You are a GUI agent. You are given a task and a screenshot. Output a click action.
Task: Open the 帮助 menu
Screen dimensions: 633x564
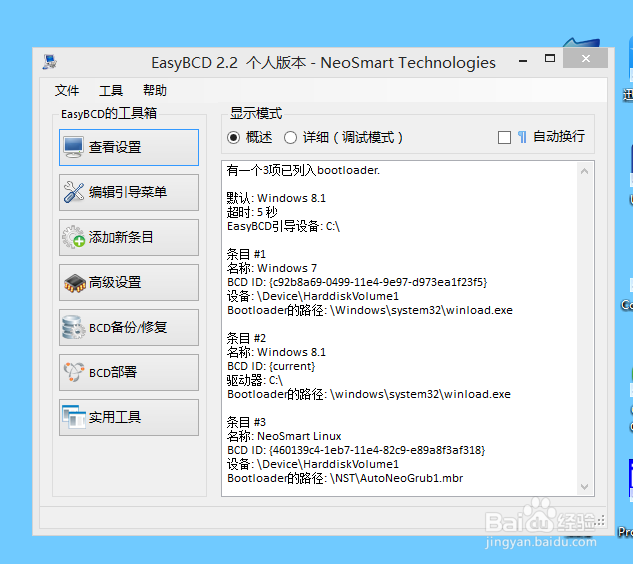click(155, 90)
